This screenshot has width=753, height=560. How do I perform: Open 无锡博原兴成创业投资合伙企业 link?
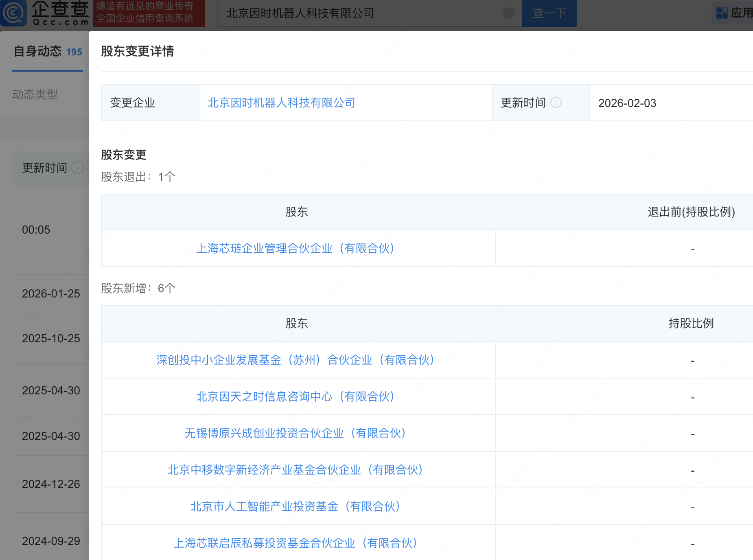[x=295, y=433]
